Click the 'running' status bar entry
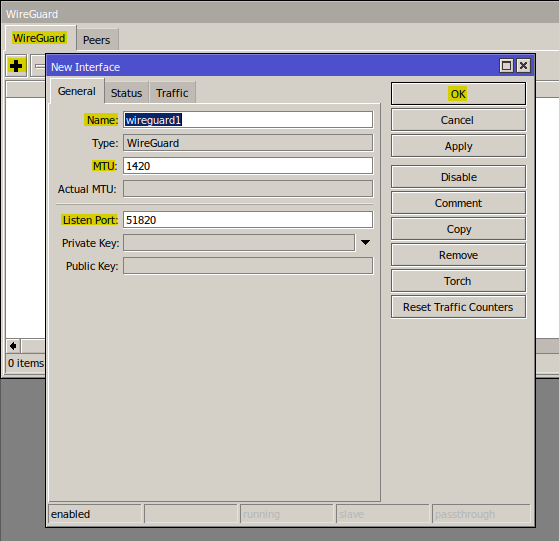Screen dimensions: 559x541 tap(287, 514)
